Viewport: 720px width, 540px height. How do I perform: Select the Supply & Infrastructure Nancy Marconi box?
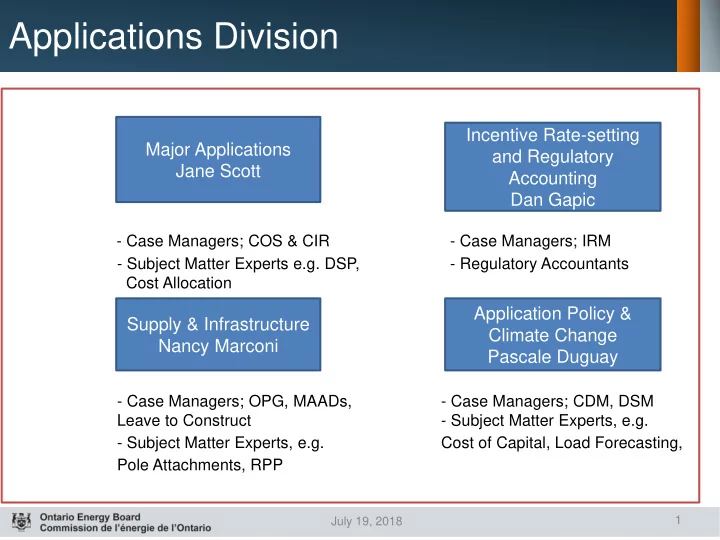point(218,334)
